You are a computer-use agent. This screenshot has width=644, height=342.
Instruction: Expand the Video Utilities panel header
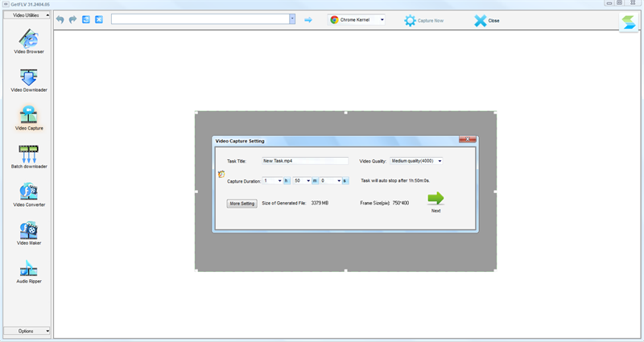27,15
